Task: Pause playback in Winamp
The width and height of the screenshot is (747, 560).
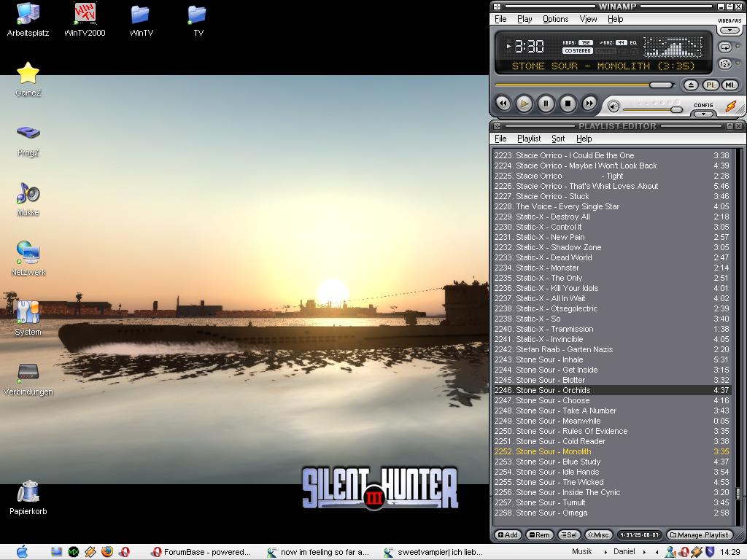Action: click(546, 104)
